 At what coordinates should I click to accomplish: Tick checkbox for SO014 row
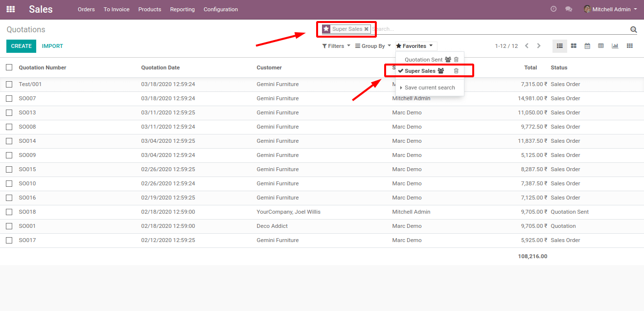point(9,141)
